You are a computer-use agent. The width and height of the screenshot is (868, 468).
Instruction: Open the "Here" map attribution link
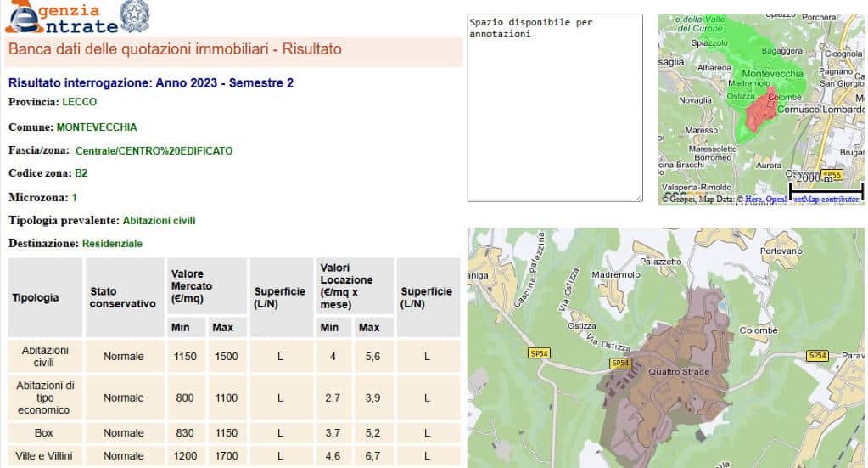pos(753,200)
